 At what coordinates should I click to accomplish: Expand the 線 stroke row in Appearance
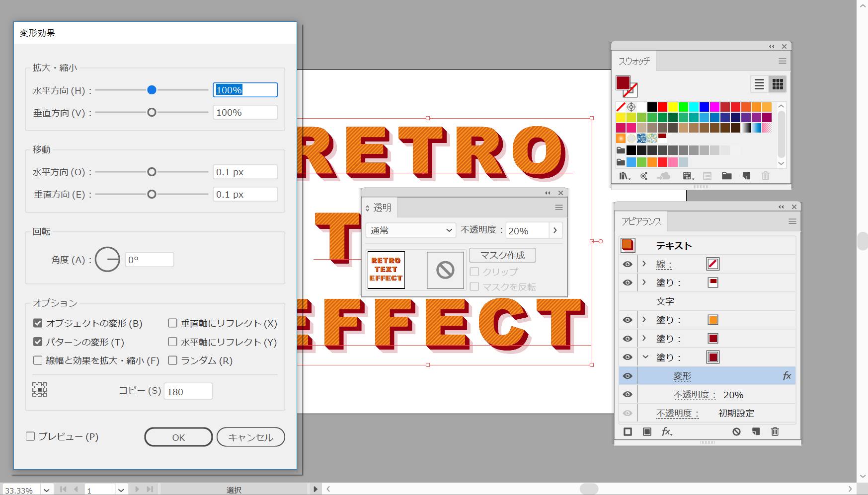(x=644, y=264)
